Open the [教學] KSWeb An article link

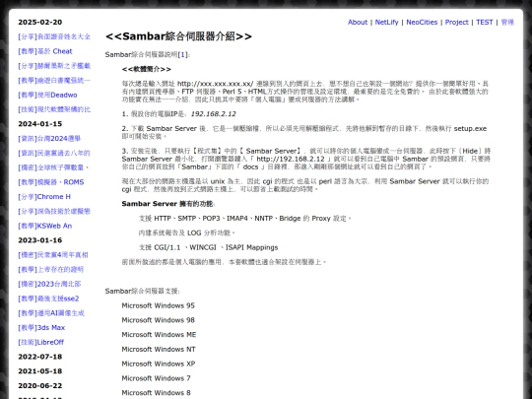tap(45, 226)
